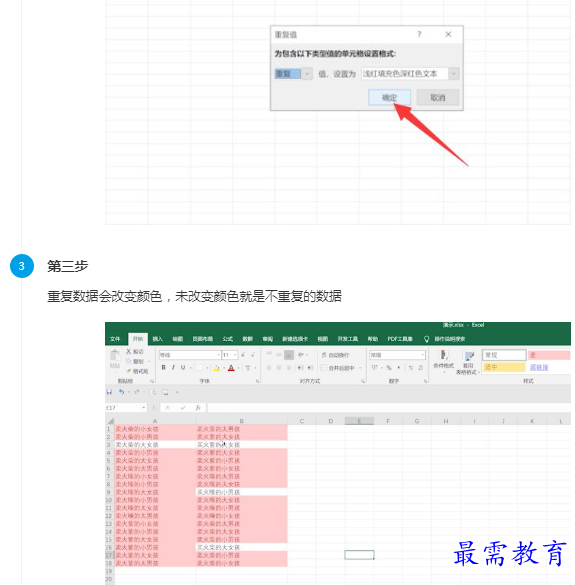Close the 重复值 dialog with X
This screenshot has height=585, width=575.
[449, 34]
